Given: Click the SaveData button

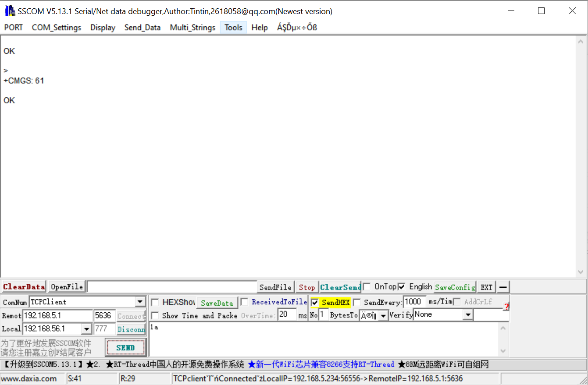Looking at the screenshot, I should click(x=217, y=303).
